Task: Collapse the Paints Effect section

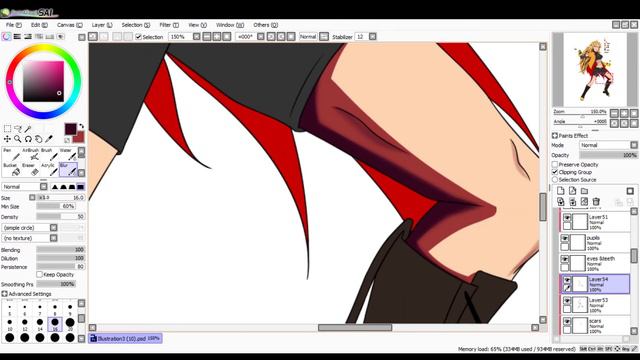Action: (555, 136)
